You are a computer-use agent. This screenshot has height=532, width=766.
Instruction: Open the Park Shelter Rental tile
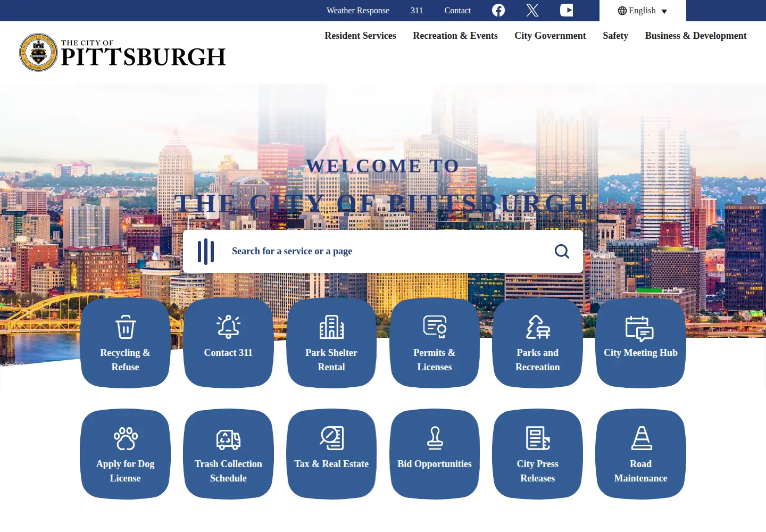[x=331, y=343]
